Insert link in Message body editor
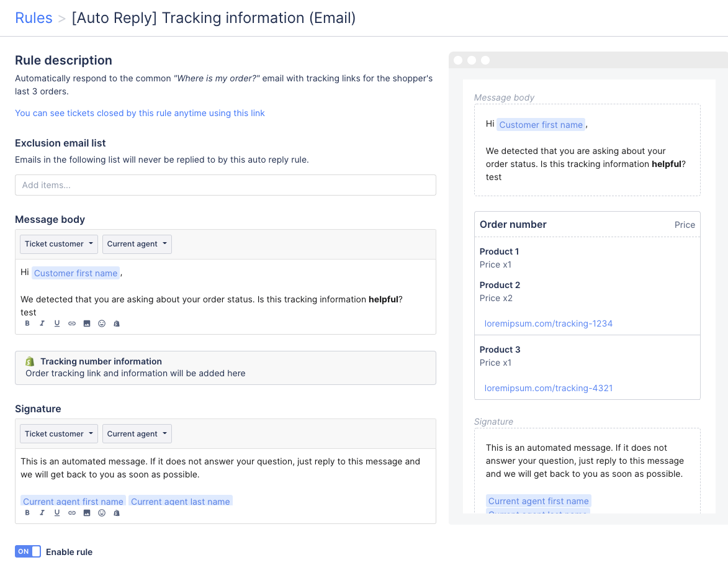 pos(72,323)
